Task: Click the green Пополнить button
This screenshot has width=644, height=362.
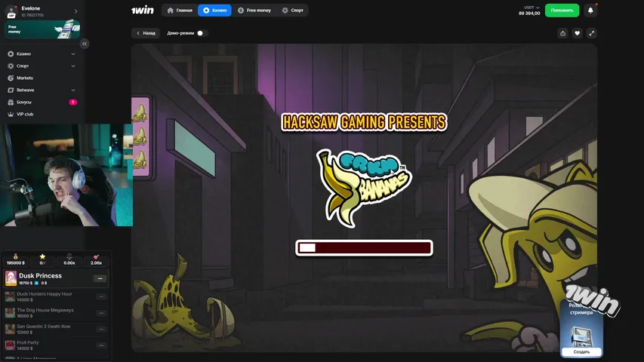Action: pos(562,11)
